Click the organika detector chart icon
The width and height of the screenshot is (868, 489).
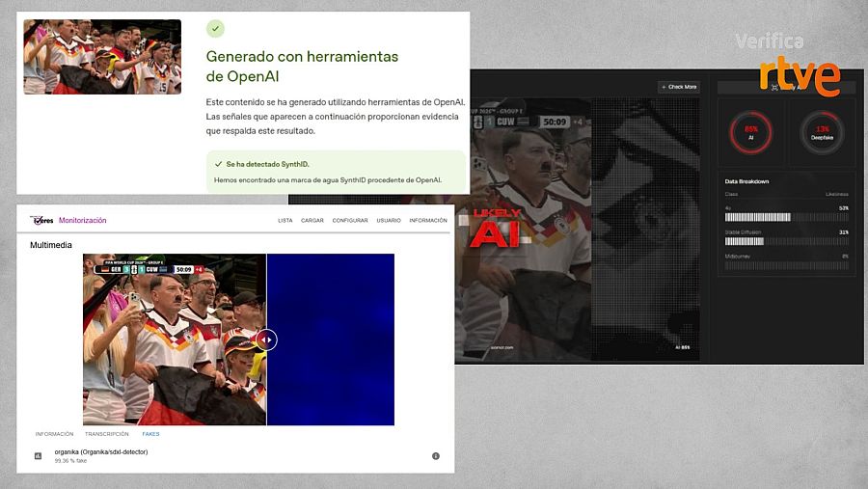[39, 456]
